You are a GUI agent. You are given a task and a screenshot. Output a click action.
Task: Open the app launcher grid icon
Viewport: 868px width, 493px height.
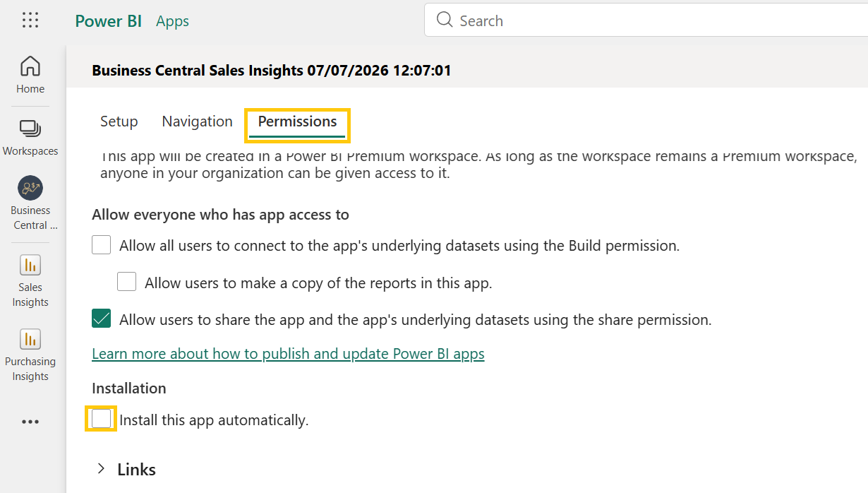pyautogui.click(x=30, y=20)
